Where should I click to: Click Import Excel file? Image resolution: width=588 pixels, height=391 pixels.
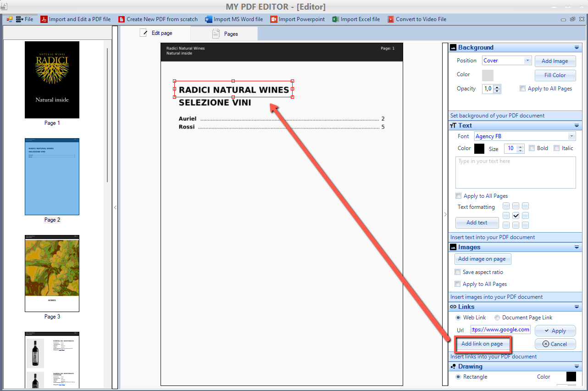pyautogui.click(x=356, y=19)
